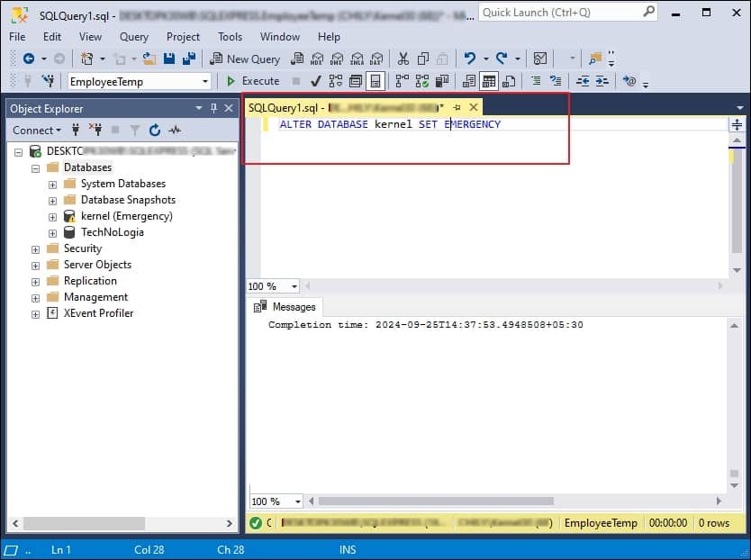
Task: Expand the Database Snapshots node
Action: (x=53, y=201)
